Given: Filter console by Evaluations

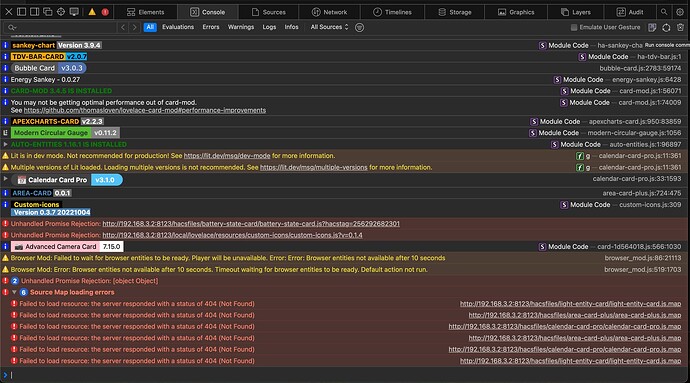Looking at the screenshot, I should coord(178,27).
